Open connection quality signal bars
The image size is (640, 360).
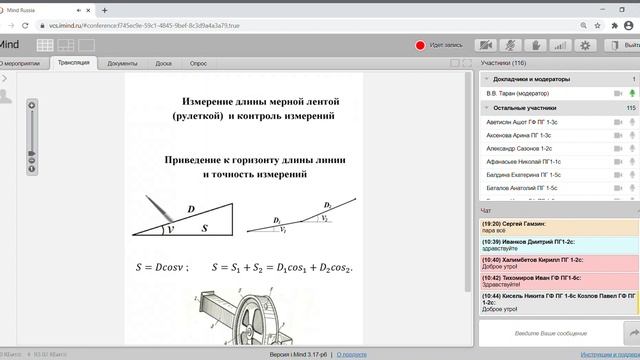coord(560,45)
